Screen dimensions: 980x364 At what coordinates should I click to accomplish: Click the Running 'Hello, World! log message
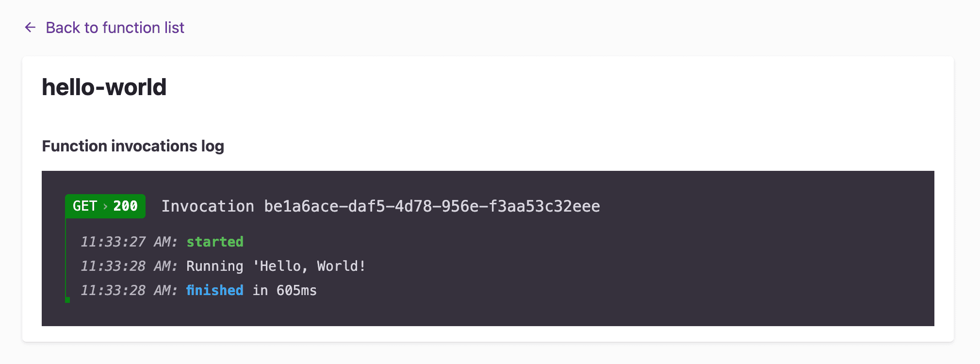pyautogui.click(x=276, y=266)
